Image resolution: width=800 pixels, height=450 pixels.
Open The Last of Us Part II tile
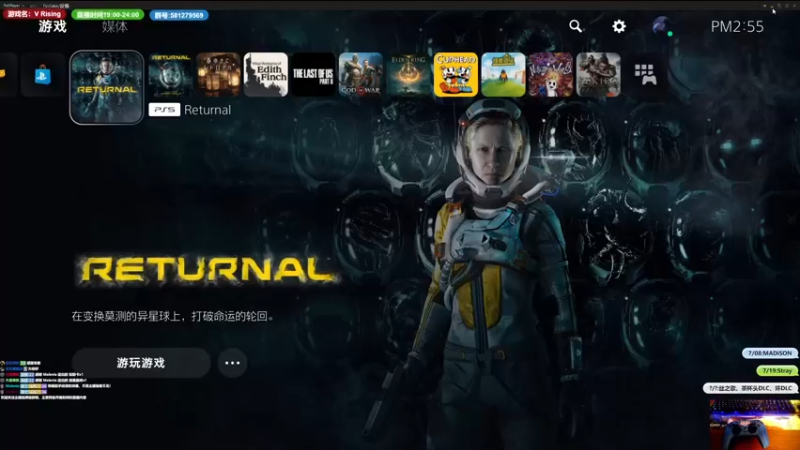(x=313, y=74)
